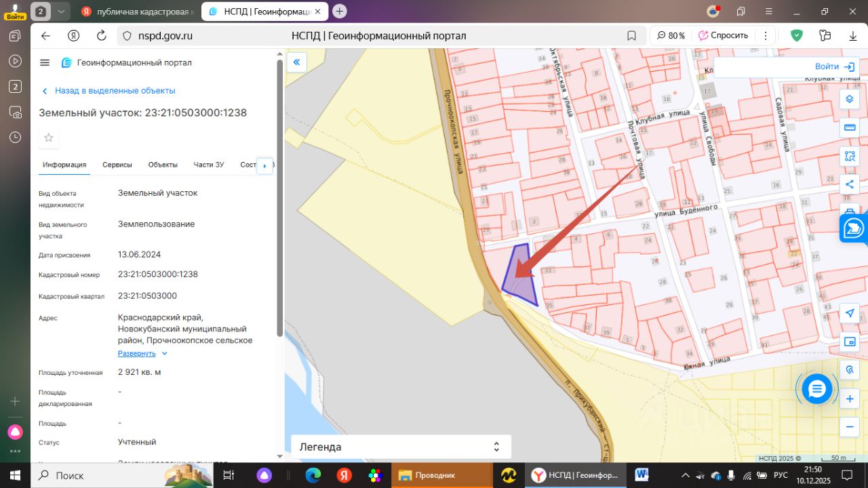Open the overview map window icon
Image resolution: width=868 pixels, height=488 pixels.
click(x=849, y=342)
